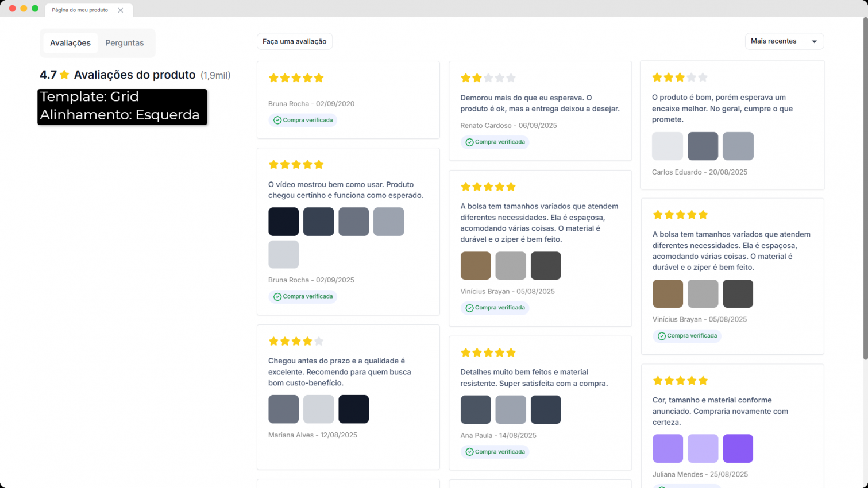868x488 pixels.
Task: Click the green macOS fullscreen window button
Action: [x=35, y=9]
